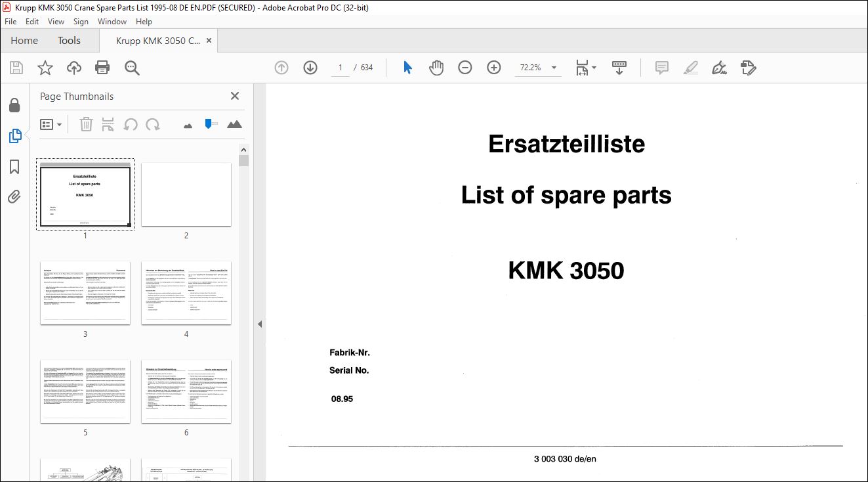Open the Window menu
Screen dimensions: 868x482
click(x=112, y=22)
